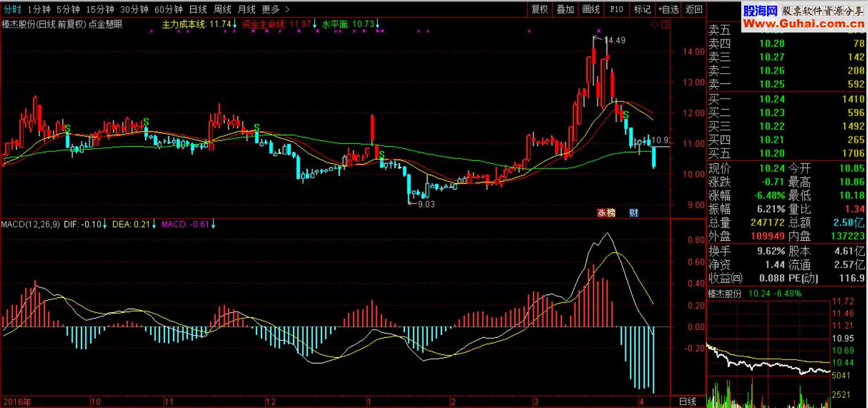Click the 14.49 high price label

point(614,41)
